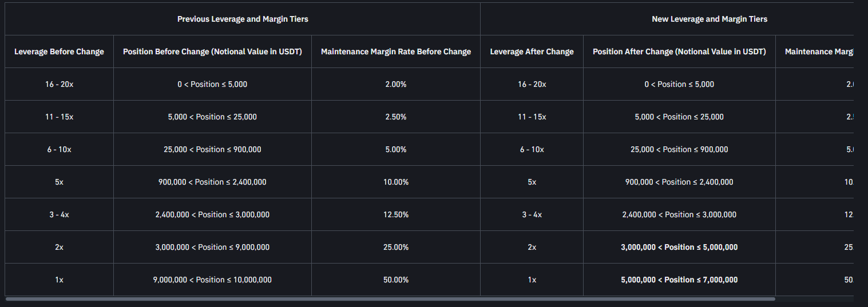Click "6 - 10x" under Leverage After Change

(532, 149)
